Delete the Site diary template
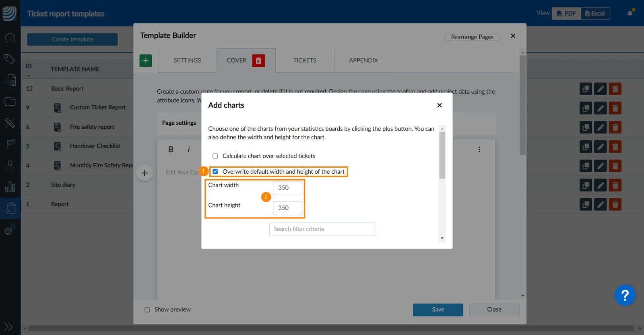The height and width of the screenshot is (335, 644). point(615,185)
